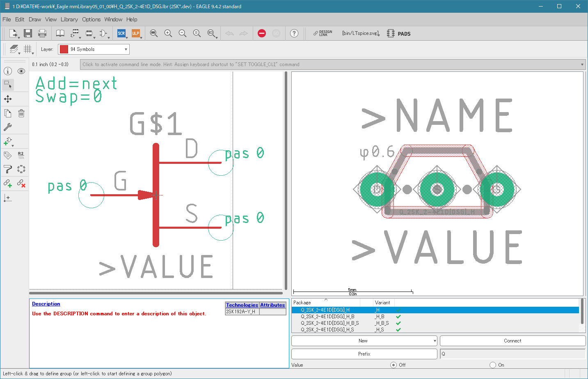588x379 pixels.
Task: Click the prefix input field containing Q
Action: pos(512,354)
